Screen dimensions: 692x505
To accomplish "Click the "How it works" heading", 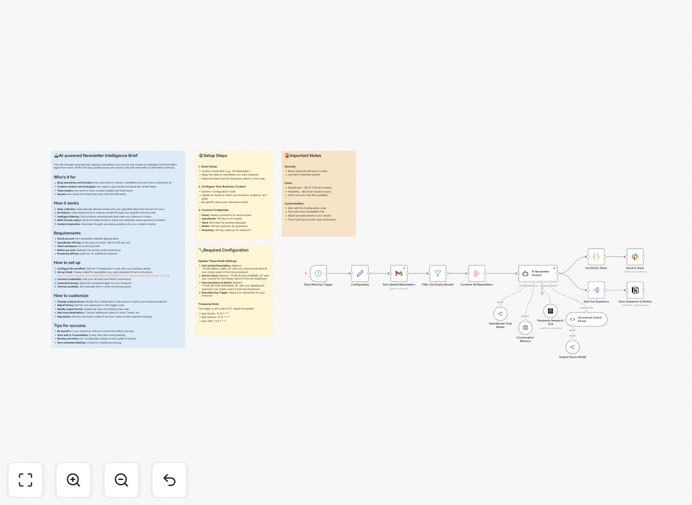I will point(66,203).
